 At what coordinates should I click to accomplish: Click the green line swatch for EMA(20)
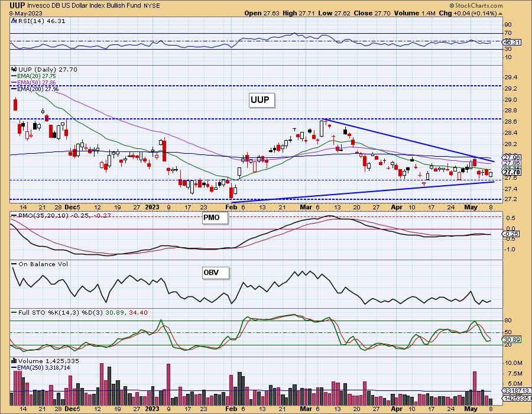click(x=14, y=76)
